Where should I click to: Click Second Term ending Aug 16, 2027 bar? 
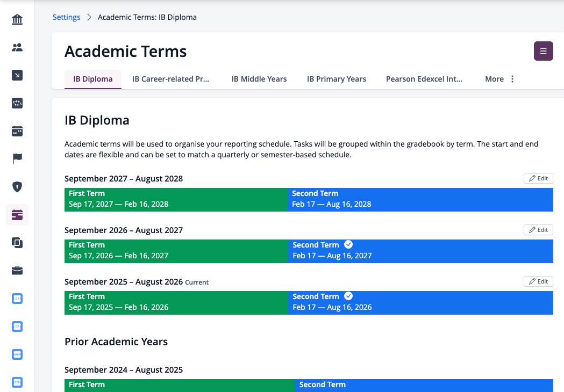tap(420, 251)
